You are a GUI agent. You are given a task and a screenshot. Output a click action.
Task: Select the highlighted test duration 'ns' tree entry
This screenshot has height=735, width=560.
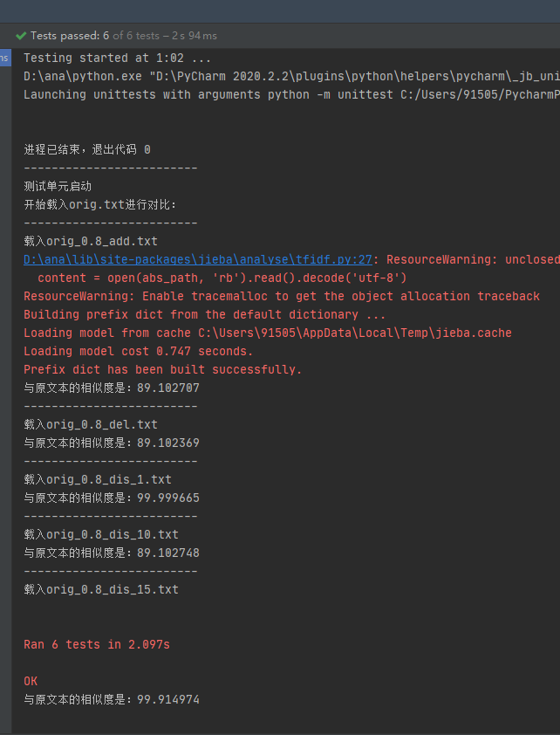click(x=5, y=58)
